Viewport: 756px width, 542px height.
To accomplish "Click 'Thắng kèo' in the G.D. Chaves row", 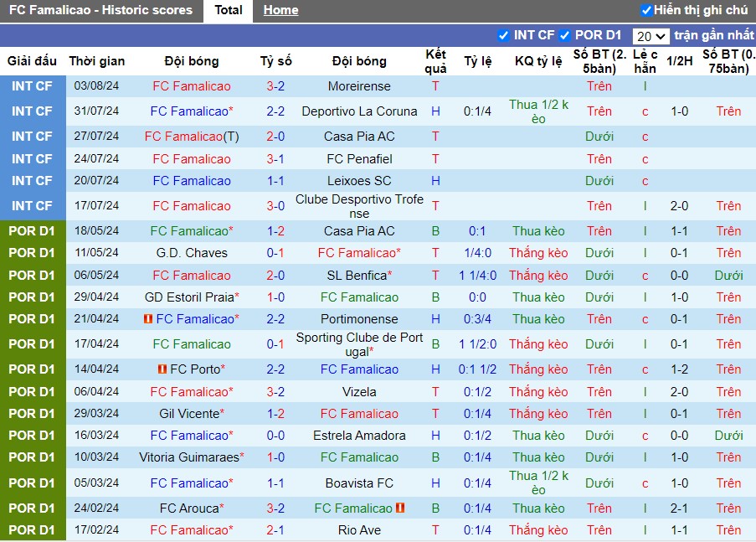I will click(538, 253).
